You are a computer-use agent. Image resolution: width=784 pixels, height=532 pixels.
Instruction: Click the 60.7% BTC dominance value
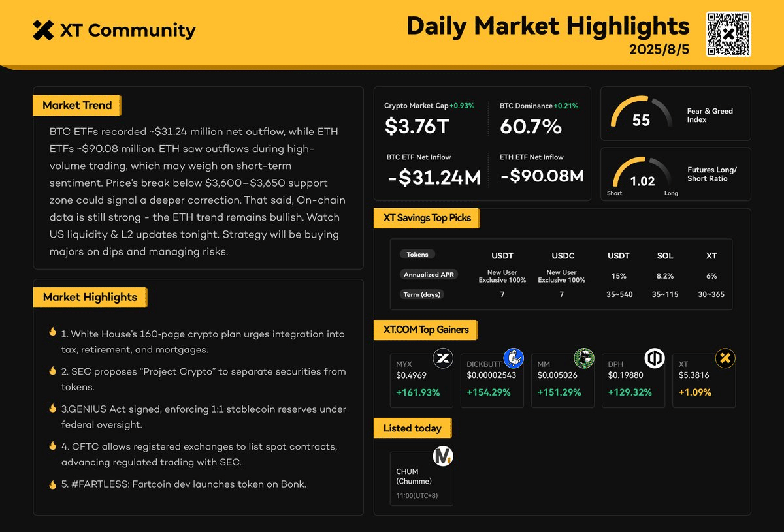(x=531, y=127)
